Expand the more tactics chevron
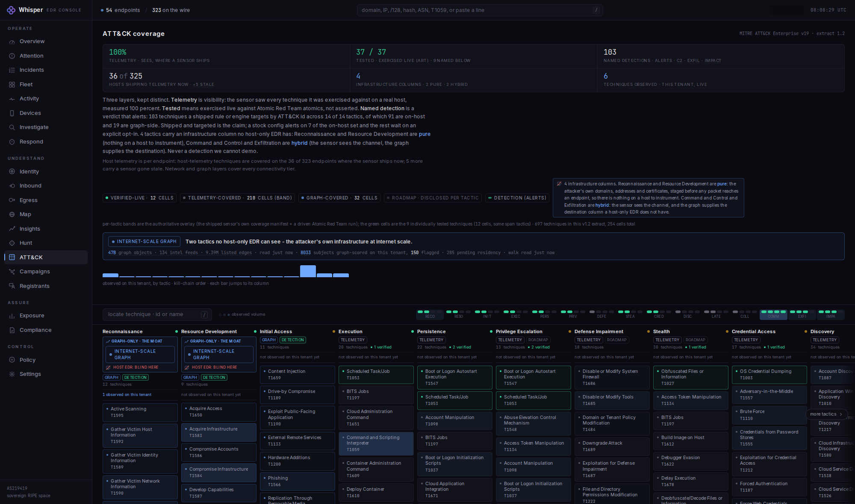This screenshot has width=855, height=504. point(840,414)
